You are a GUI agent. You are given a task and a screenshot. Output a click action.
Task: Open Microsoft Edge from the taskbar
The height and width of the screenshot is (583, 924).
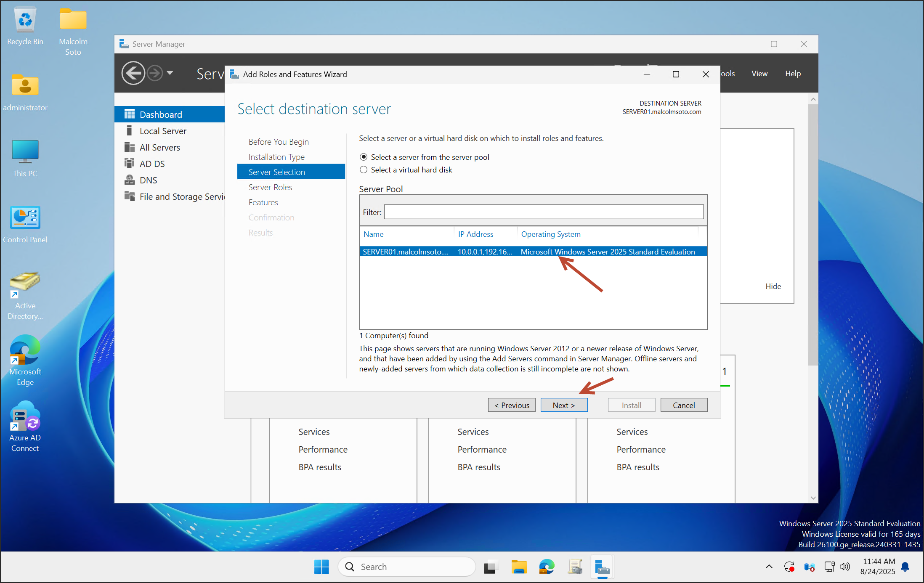coord(547,567)
